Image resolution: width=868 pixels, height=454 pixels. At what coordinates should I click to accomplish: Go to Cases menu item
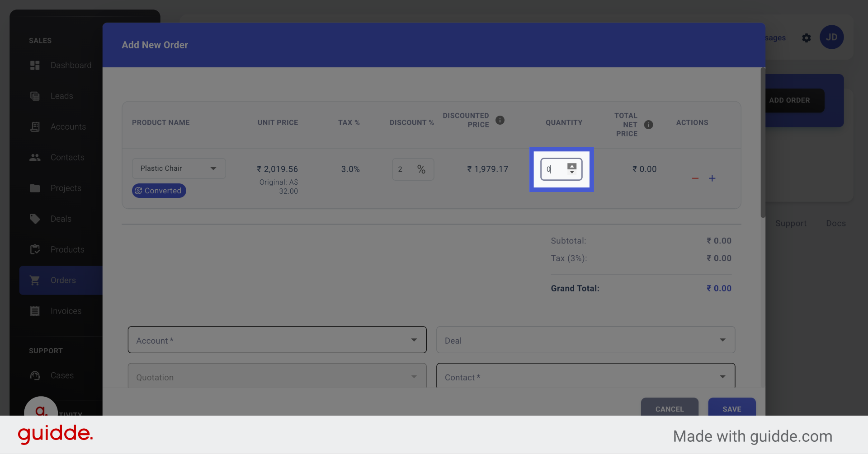(62, 375)
